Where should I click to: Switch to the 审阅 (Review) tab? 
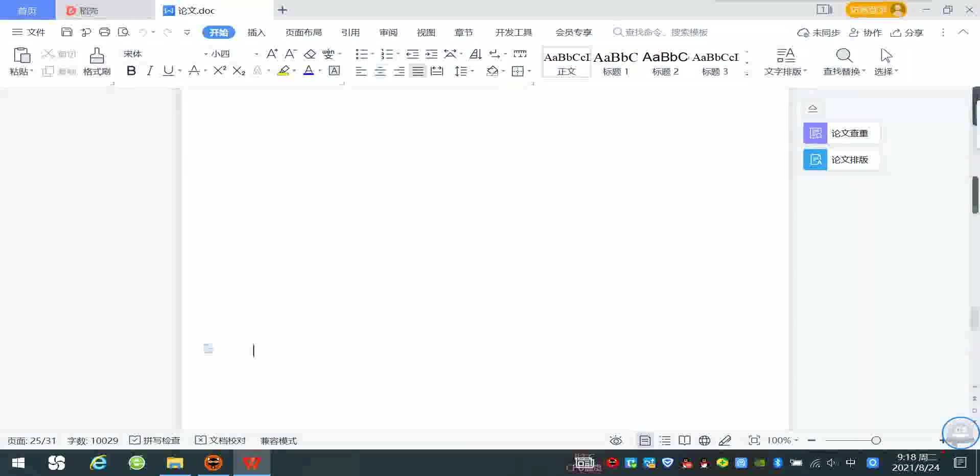coord(388,32)
